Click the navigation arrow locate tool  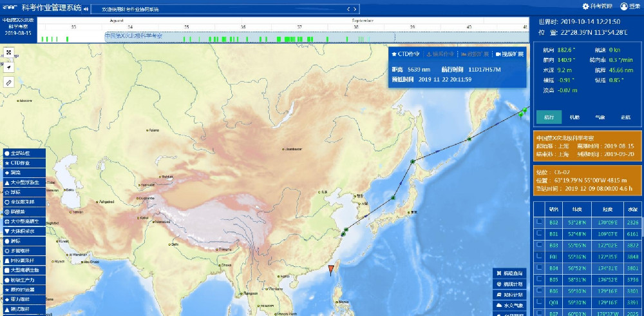pyautogui.click(x=9, y=67)
